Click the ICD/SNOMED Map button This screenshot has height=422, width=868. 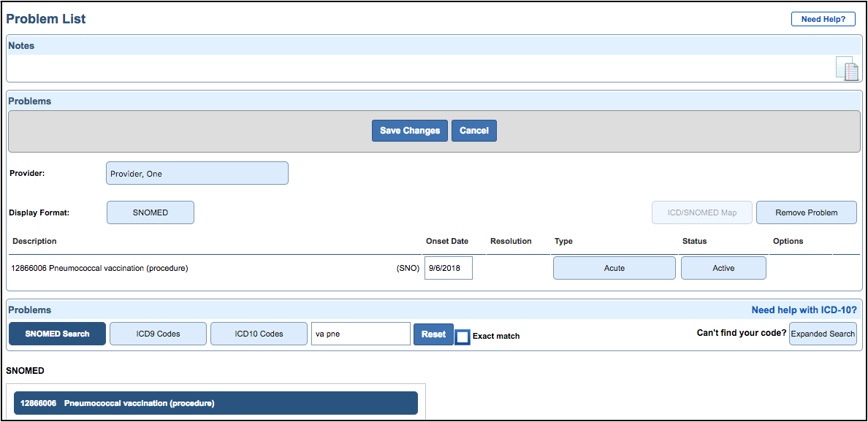(702, 212)
